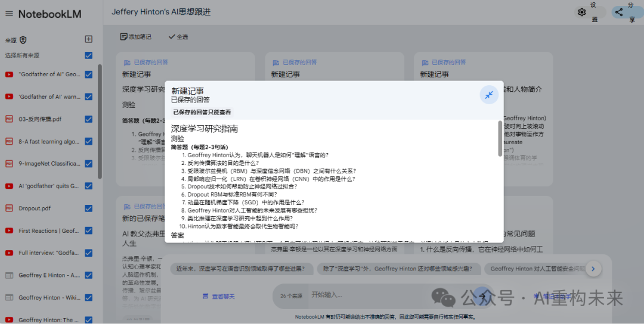Uncheck First Reactions | Geof... checkbox
Viewport: 644px width, 324px height.
click(x=88, y=230)
